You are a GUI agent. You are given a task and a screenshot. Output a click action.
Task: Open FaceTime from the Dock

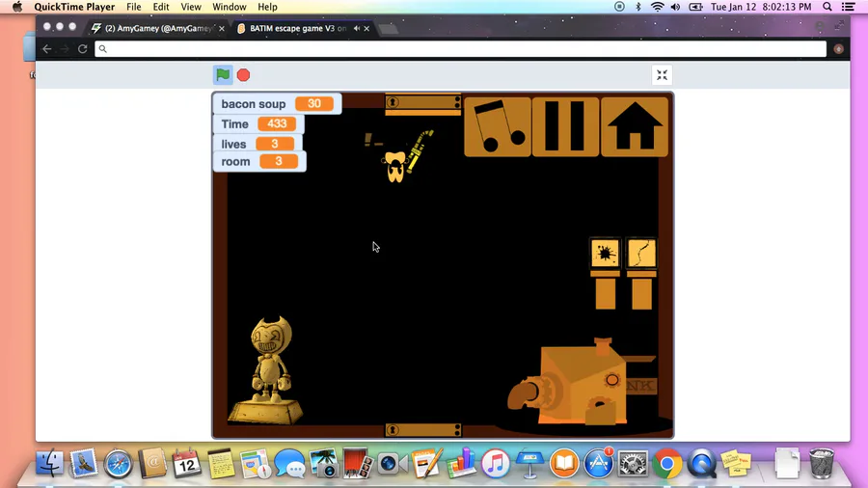(393, 464)
